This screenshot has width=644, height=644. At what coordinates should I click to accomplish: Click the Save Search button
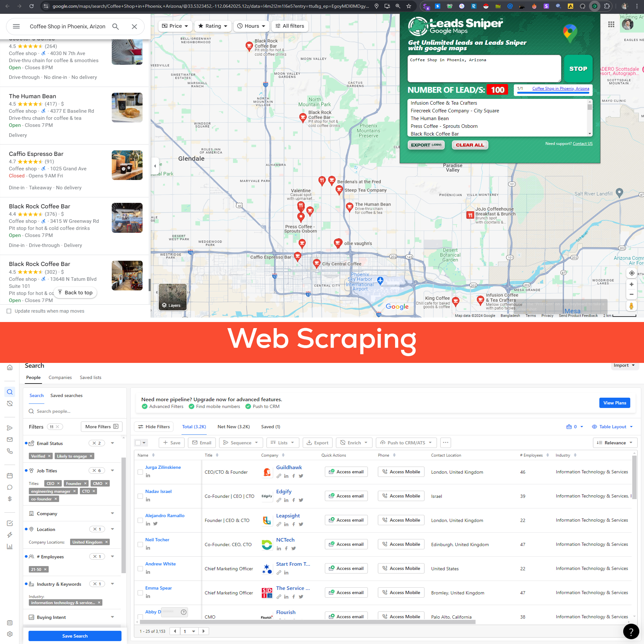[75, 636]
